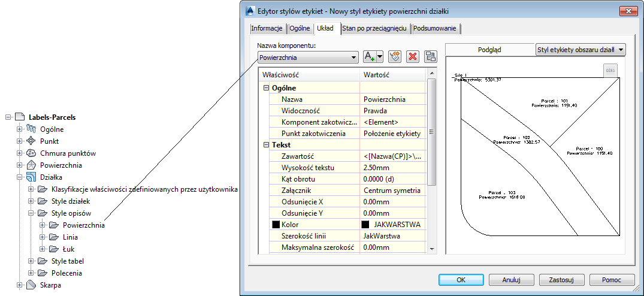Click the Skarpa grading icon in tree
Image resolution: width=644 pixels, height=296 pixels.
point(32,285)
